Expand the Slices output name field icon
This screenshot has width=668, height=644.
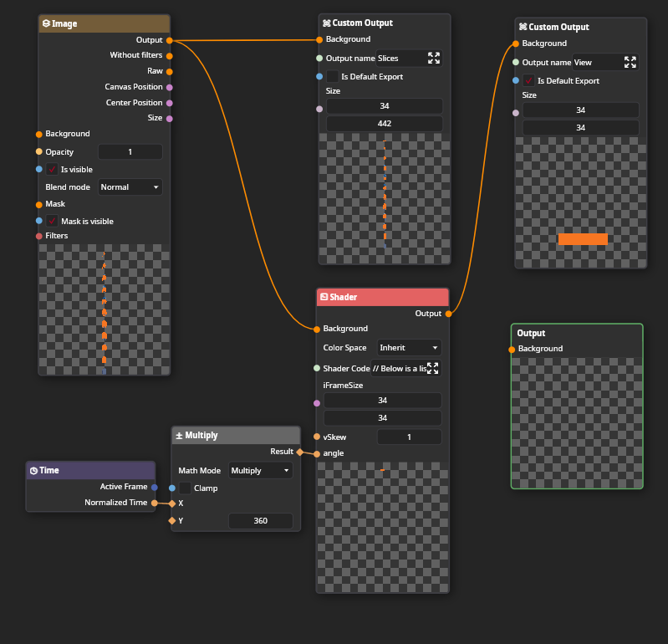pos(434,59)
